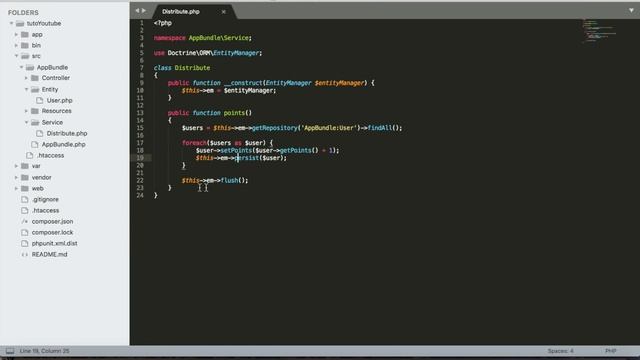Click the namespace AppBundle\Service line
Image resolution: width=640 pixels, height=360 pixels.
pyautogui.click(x=203, y=38)
